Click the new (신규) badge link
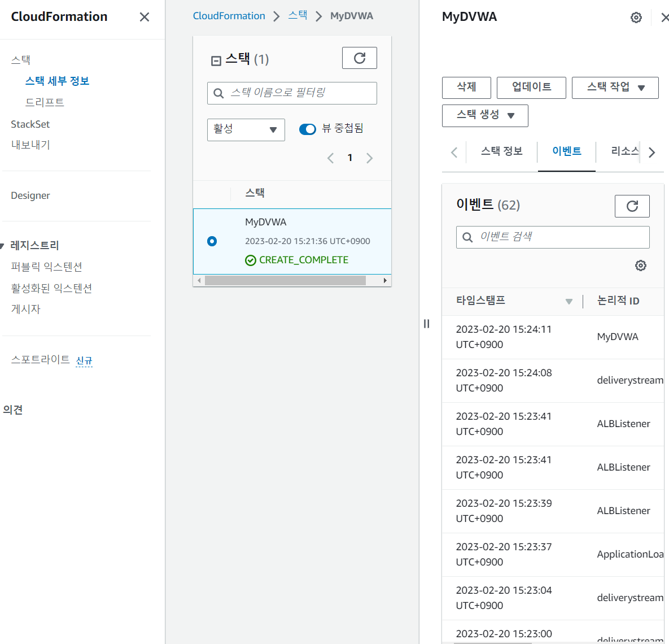Screen dimensions: 669x644 (x=84, y=361)
